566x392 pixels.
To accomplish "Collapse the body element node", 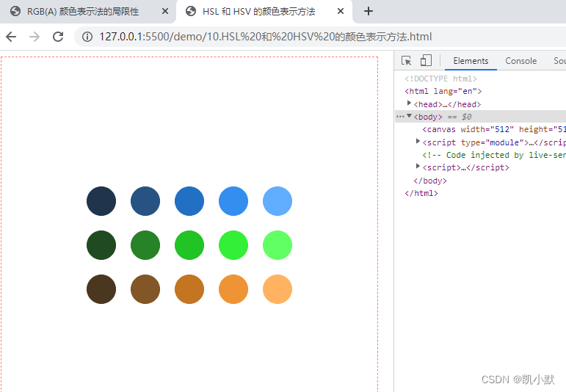I will click(409, 116).
